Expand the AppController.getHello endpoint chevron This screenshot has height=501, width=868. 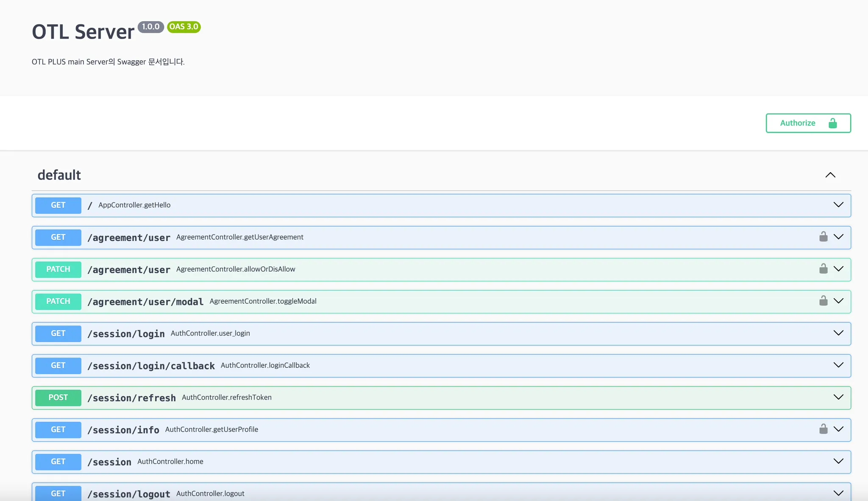(x=838, y=205)
